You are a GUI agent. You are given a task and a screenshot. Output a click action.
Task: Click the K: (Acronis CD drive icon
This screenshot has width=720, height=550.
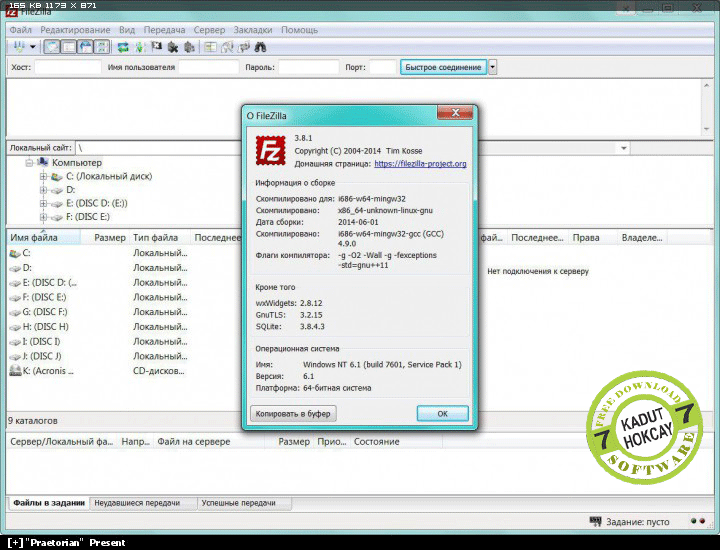click(x=15, y=370)
